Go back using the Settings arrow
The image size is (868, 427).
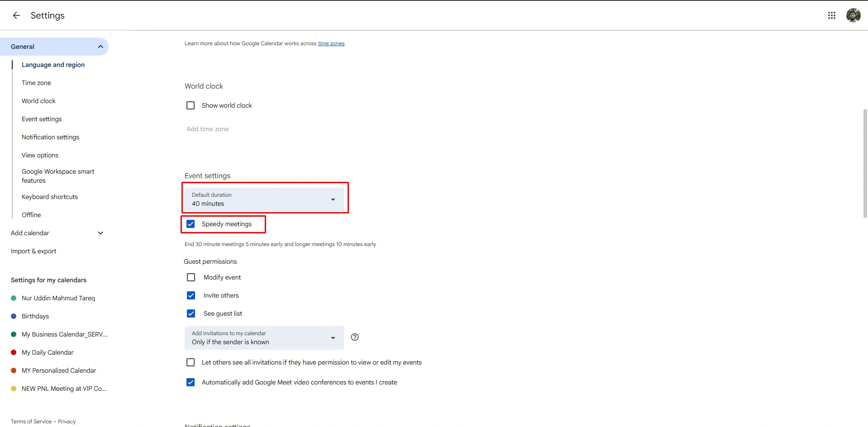16,15
